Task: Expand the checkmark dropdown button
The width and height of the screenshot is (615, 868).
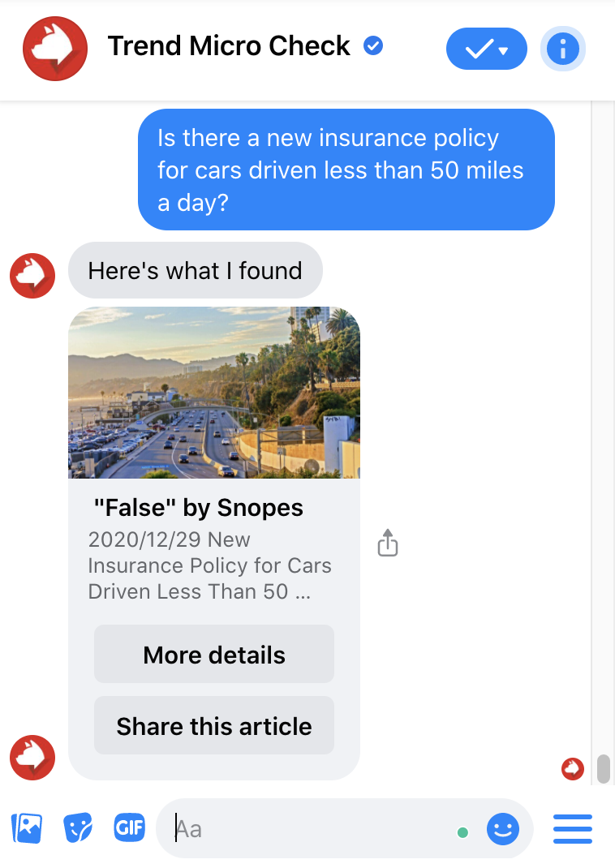Action: (487, 49)
